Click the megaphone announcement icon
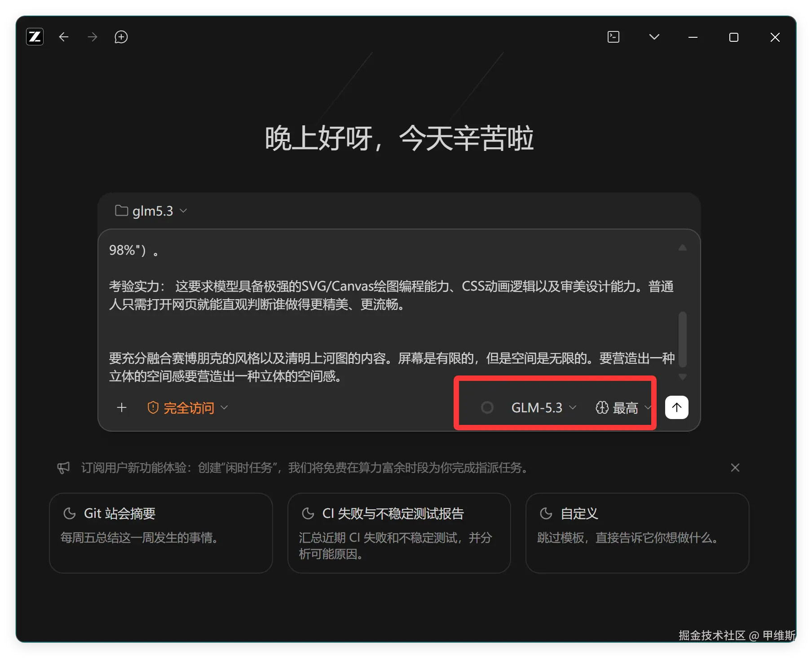The width and height of the screenshot is (812, 658). point(64,468)
